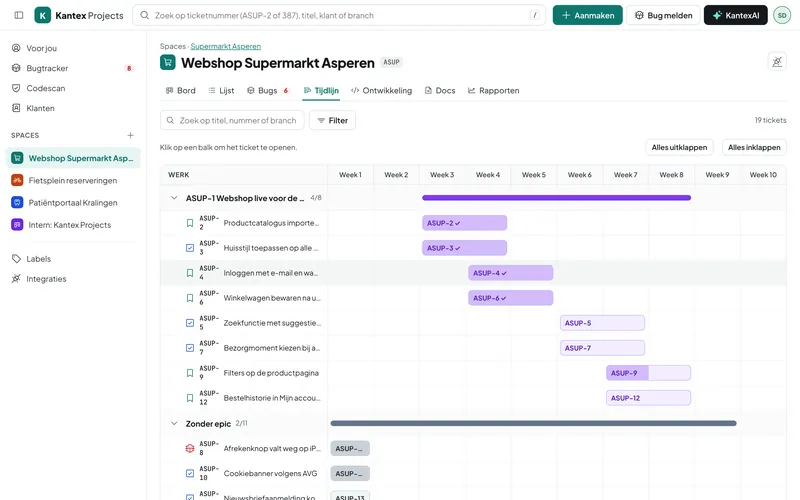Open the ASUP-4 timeline bar
The width and height of the screenshot is (800, 500).
(x=511, y=273)
